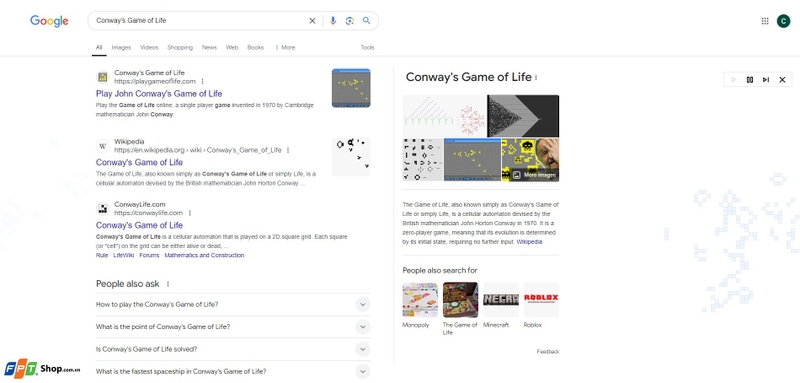Switch to the Shopping tab
The image size is (800, 383).
click(x=180, y=47)
